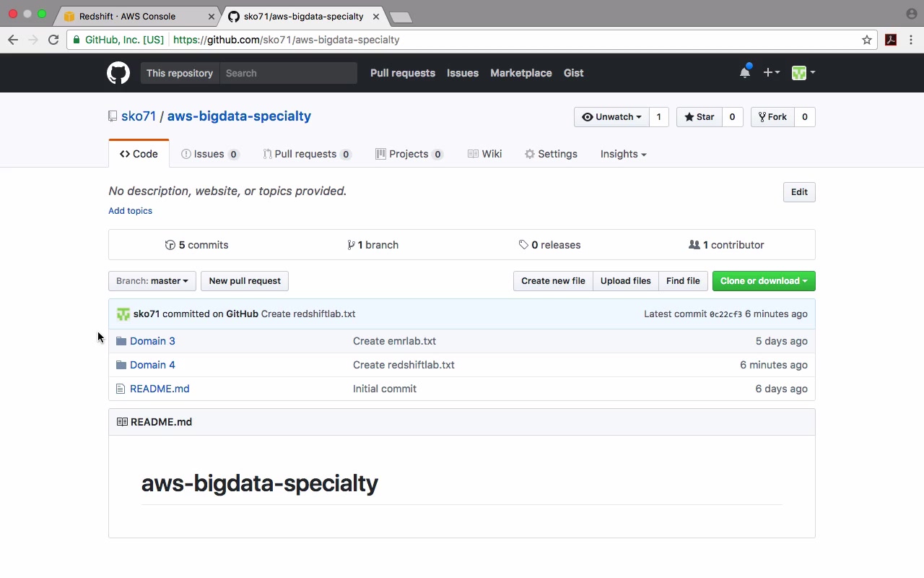The width and height of the screenshot is (924, 578).
Task: Star this repository
Action: (x=699, y=117)
